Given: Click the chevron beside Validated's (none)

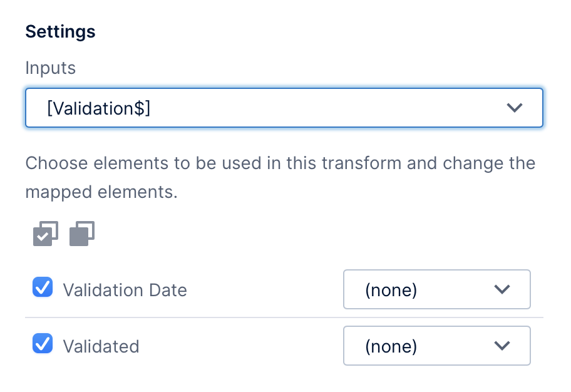Looking at the screenshot, I should click(502, 346).
